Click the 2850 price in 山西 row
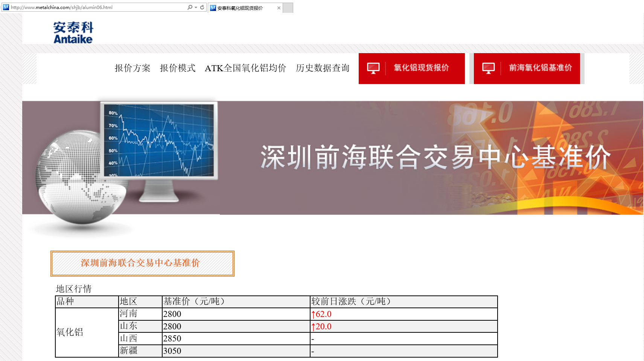Viewport: 644px width, 361px height. 172,338
